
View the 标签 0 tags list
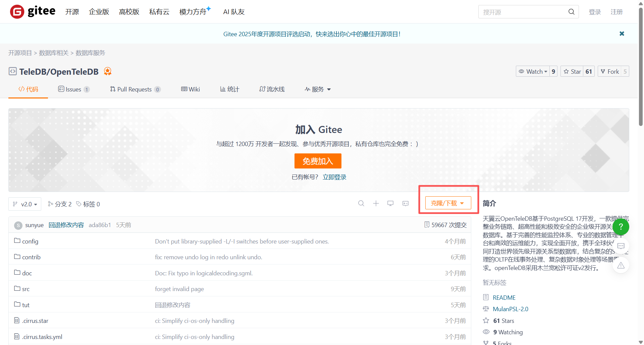coord(88,204)
